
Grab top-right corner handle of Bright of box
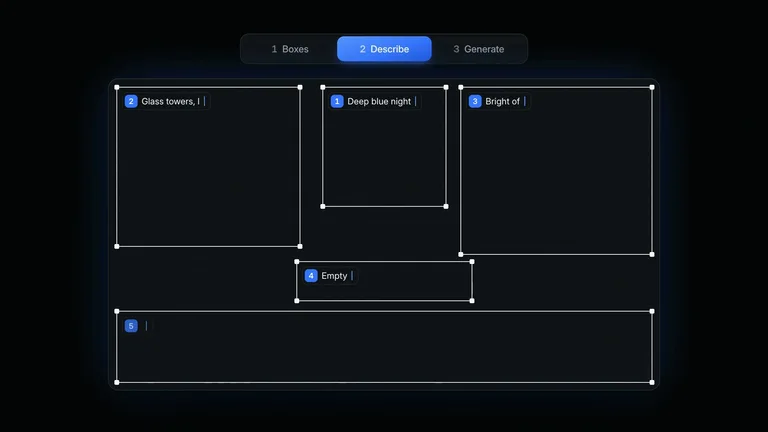tap(652, 87)
